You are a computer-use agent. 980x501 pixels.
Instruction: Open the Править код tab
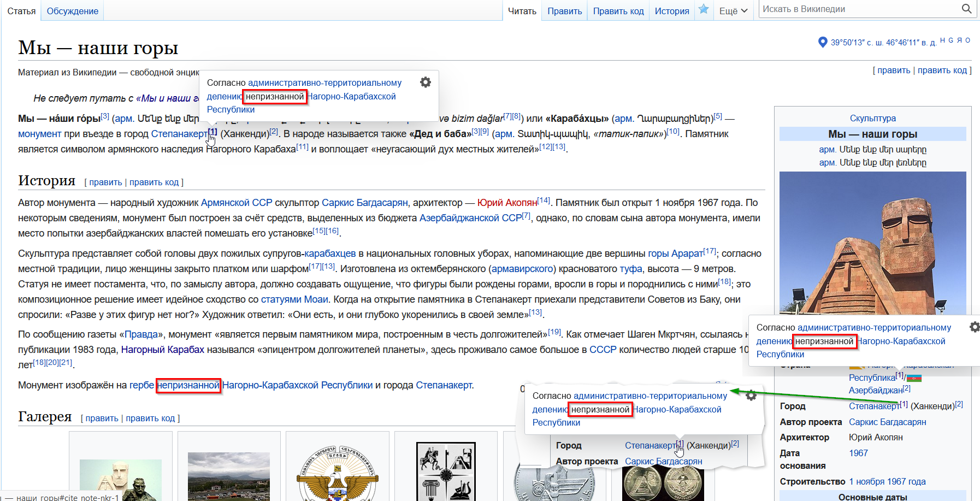[x=618, y=11]
